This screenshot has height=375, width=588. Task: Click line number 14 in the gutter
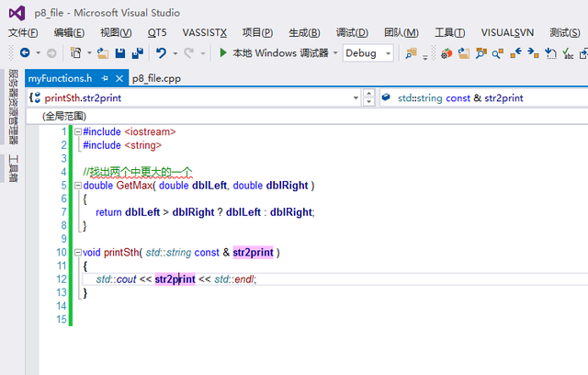62,306
